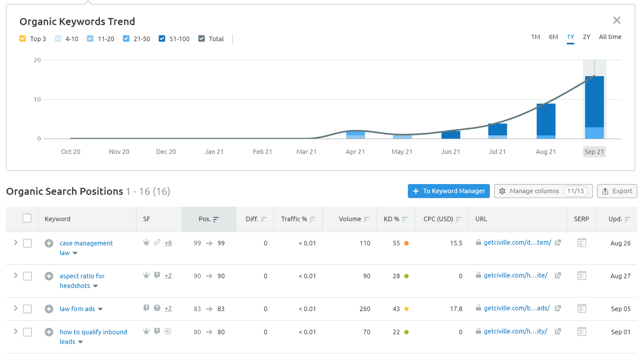Switch trend range to 6M
The image size is (644, 358).
click(553, 37)
